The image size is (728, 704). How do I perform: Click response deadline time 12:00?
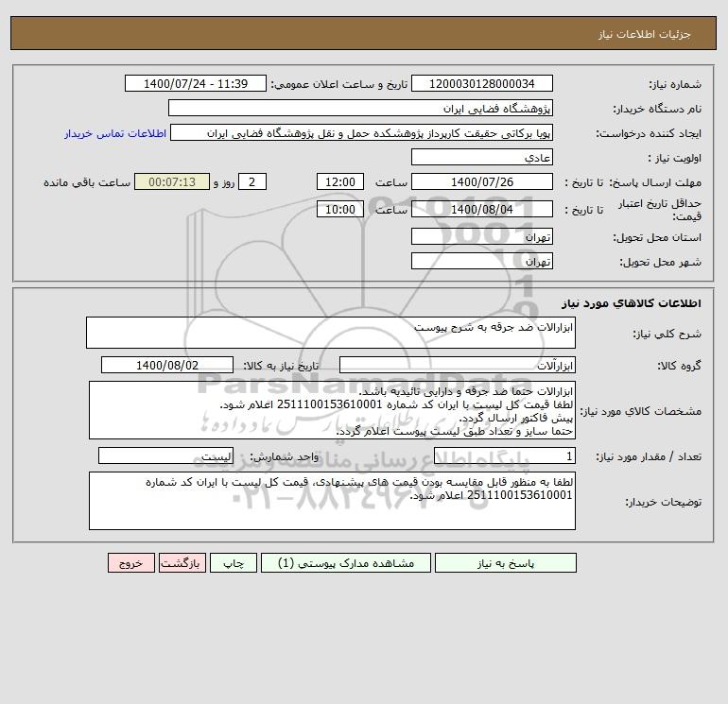(x=339, y=182)
